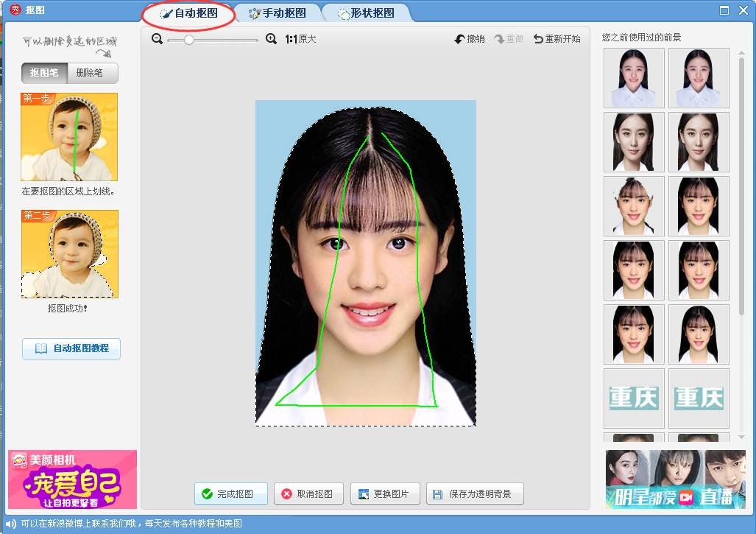Open the 自动抠图教程 tutorial
The image size is (756, 534).
pos(71,348)
